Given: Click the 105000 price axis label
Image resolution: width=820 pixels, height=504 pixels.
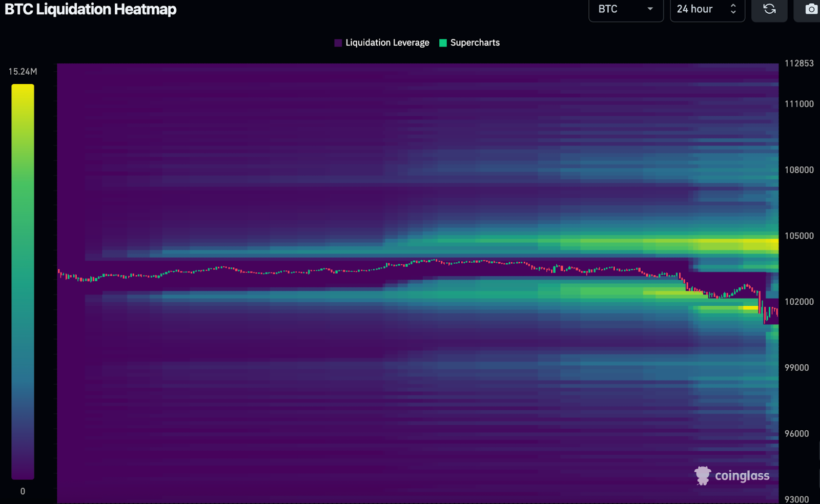Looking at the screenshot, I should click(x=799, y=236).
